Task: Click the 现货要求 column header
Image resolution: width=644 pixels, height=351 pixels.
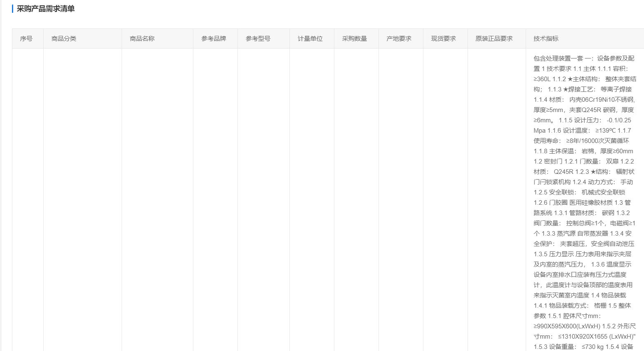Action: pos(444,39)
